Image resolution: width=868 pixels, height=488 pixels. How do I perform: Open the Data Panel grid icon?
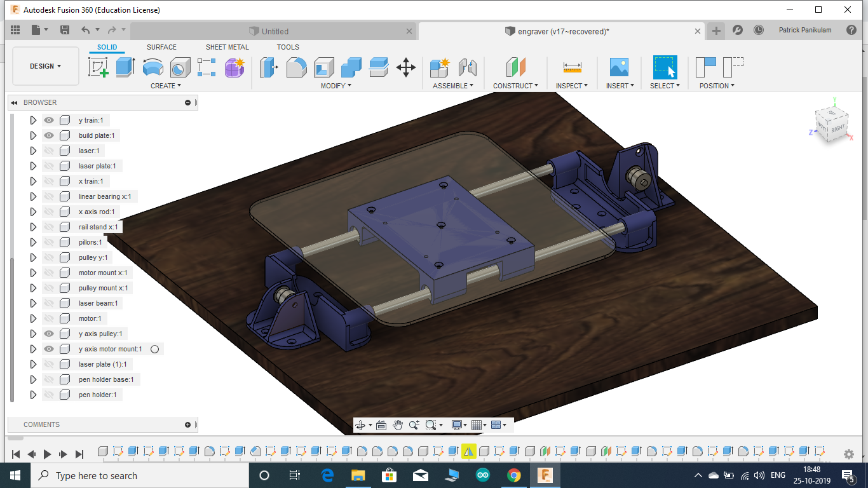tap(15, 30)
